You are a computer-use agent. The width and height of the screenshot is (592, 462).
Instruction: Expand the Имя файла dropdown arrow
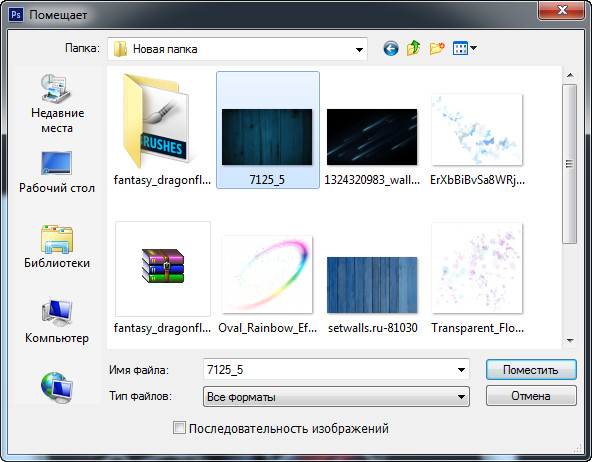[461, 370]
